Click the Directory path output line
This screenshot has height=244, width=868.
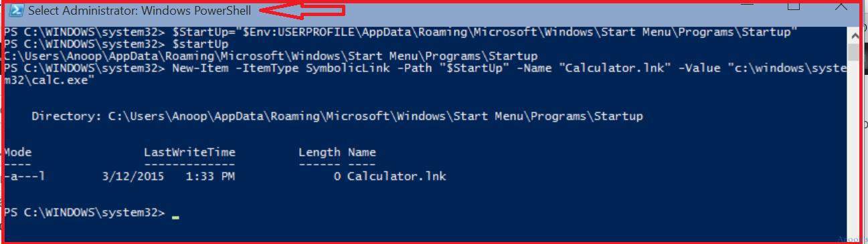click(x=337, y=116)
